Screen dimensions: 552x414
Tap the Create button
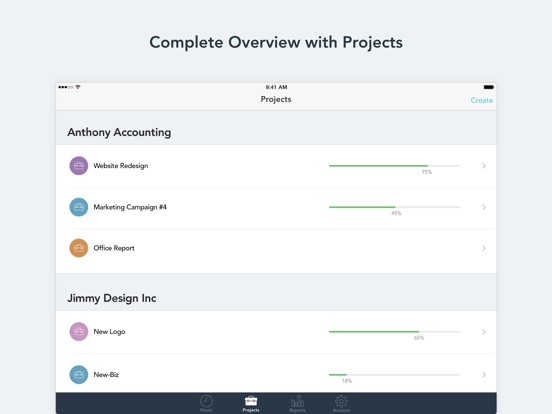tap(482, 100)
